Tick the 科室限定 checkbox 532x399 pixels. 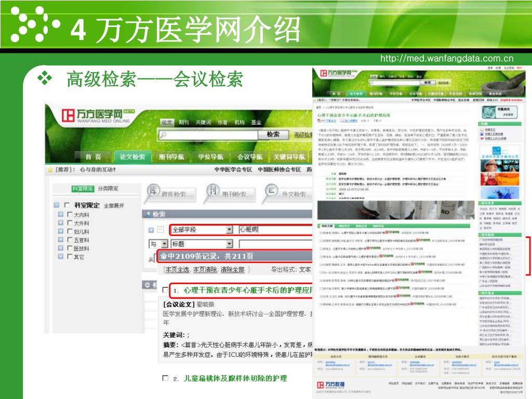[67, 205]
